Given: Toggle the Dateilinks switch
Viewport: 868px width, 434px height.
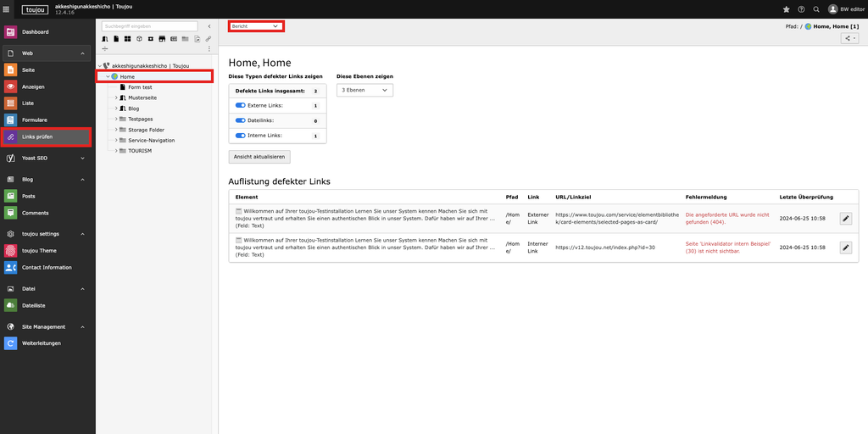Looking at the screenshot, I should click(240, 121).
